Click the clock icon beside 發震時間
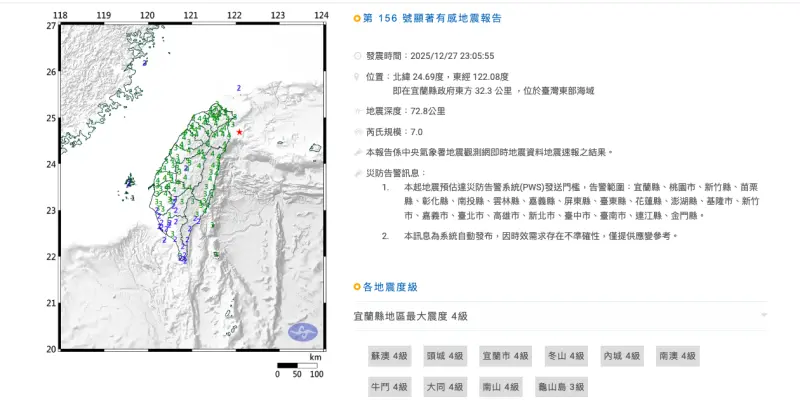Image resolution: width=800 pixels, height=411 pixels. (358, 59)
